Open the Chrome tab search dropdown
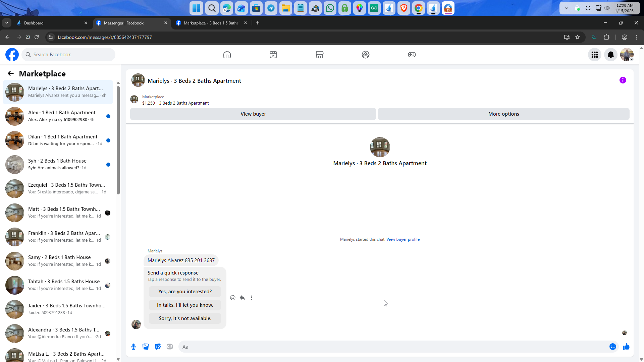 point(7,23)
